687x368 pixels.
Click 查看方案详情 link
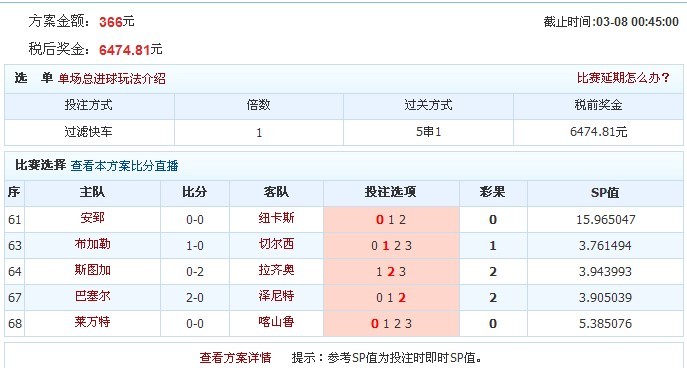click(x=235, y=357)
